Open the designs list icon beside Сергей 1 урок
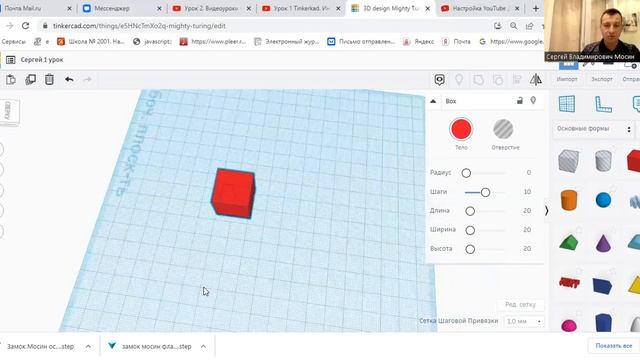This screenshot has height=360, width=640. tap(11, 60)
